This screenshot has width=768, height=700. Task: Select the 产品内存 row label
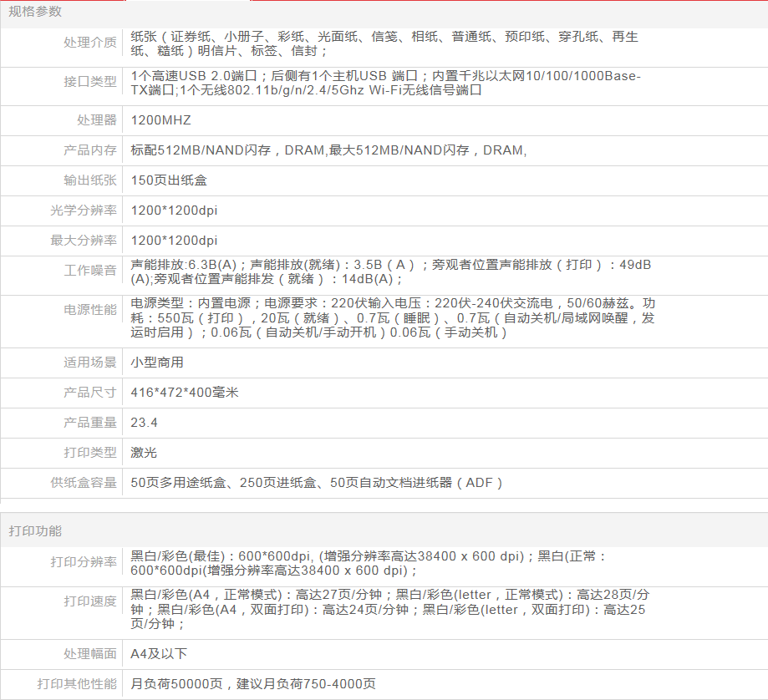click(x=90, y=150)
